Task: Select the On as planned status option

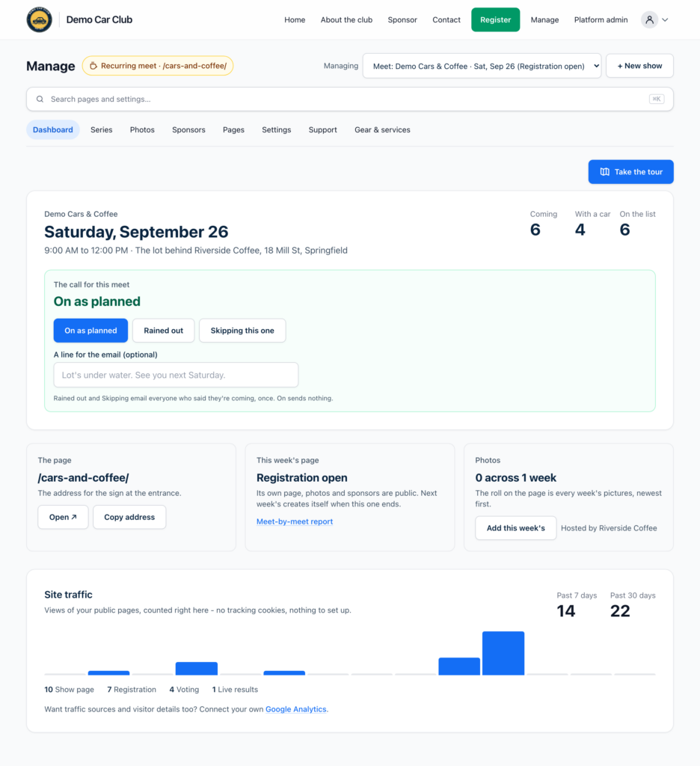Action: (x=90, y=331)
